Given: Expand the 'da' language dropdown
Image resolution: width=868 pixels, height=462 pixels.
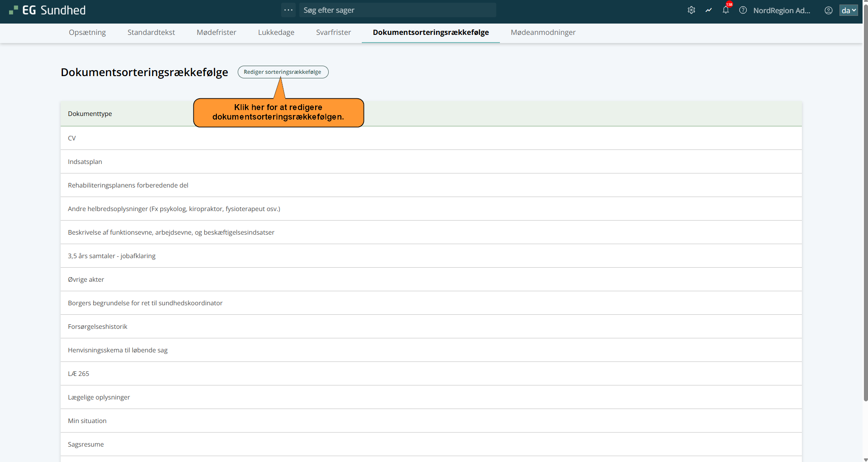Looking at the screenshot, I should (x=848, y=10).
